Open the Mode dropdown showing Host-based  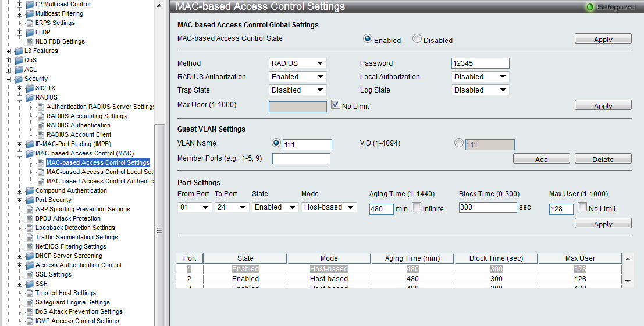click(329, 207)
